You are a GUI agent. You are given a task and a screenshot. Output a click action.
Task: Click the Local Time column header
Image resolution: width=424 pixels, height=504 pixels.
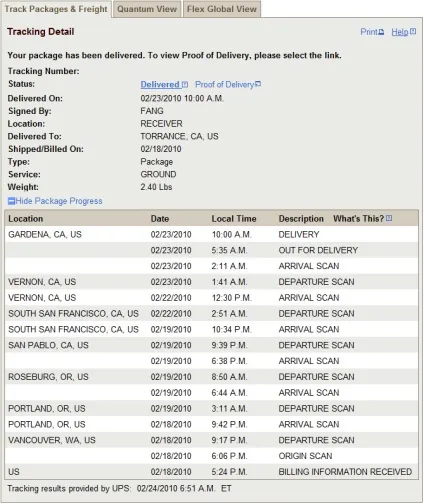coord(234,219)
